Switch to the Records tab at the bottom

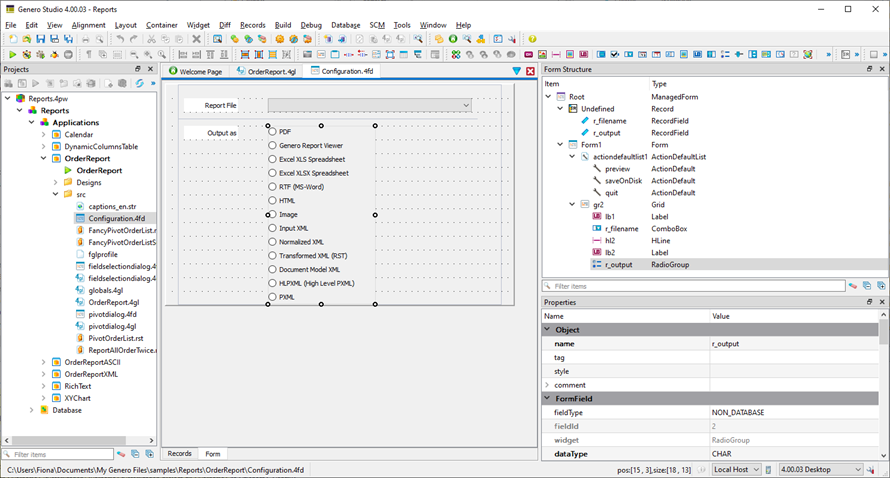click(x=179, y=454)
